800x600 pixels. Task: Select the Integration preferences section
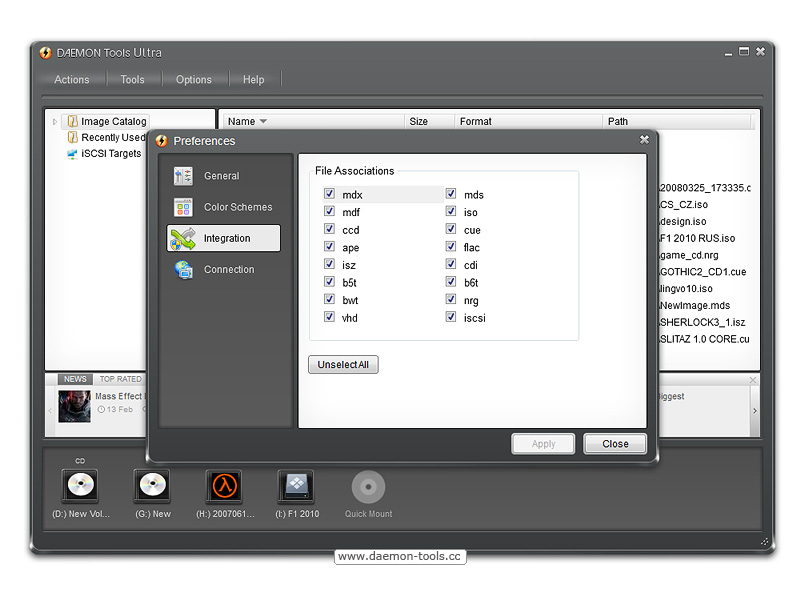[x=223, y=238]
